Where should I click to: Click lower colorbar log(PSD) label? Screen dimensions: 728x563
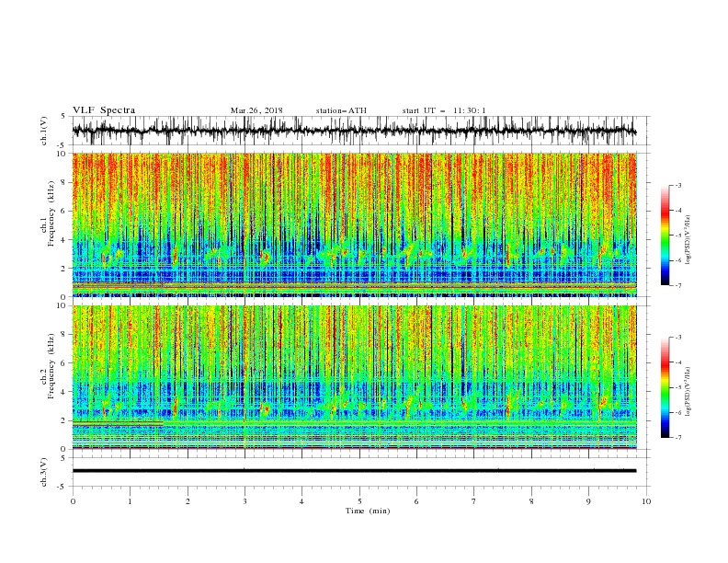[x=688, y=391]
